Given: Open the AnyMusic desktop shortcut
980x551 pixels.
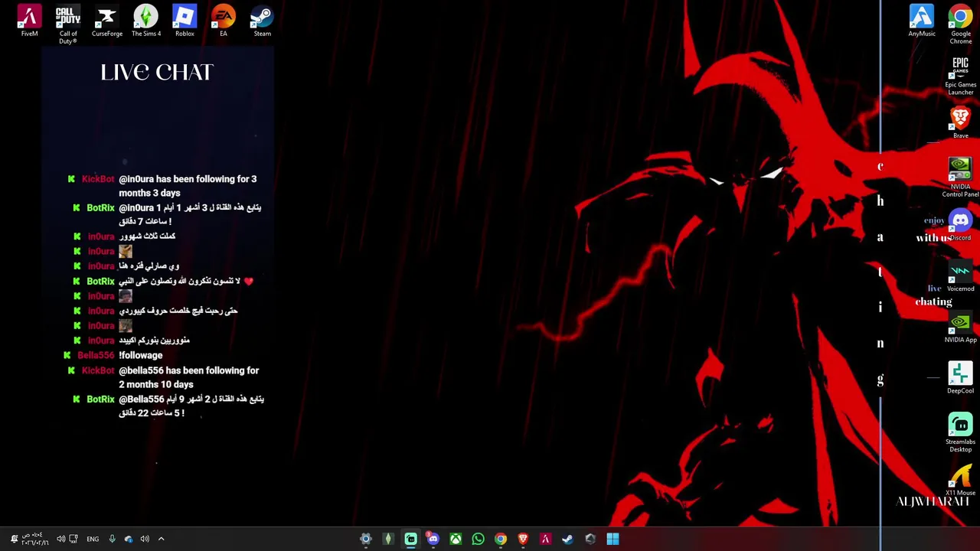Looking at the screenshot, I should pyautogui.click(x=922, y=21).
